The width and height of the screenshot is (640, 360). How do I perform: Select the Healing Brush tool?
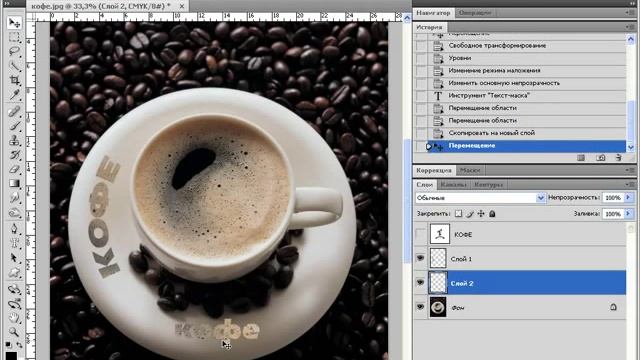coord(14,111)
